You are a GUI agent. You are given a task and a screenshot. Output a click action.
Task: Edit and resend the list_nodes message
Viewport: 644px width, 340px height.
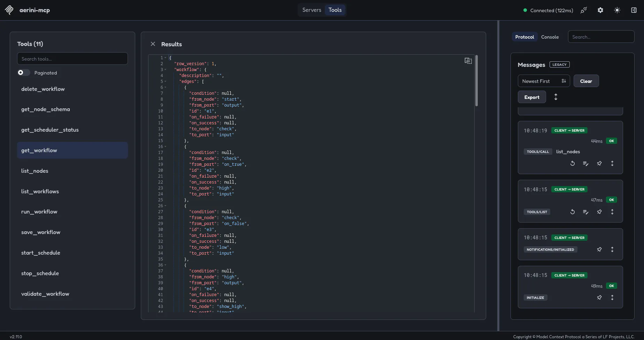[x=585, y=163]
